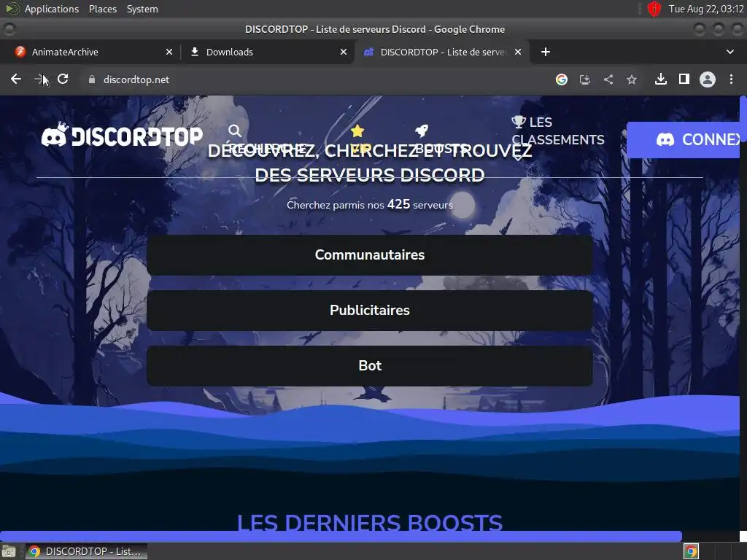
Task: Open the Communautaires category
Action: pos(370,254)
